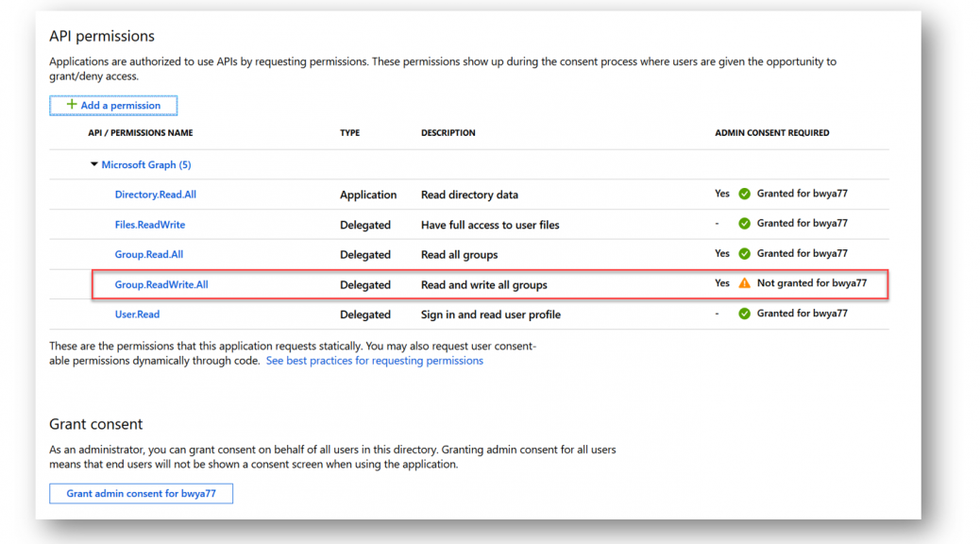Click the Application type for Directory.Read.All

tap(368, 195)
